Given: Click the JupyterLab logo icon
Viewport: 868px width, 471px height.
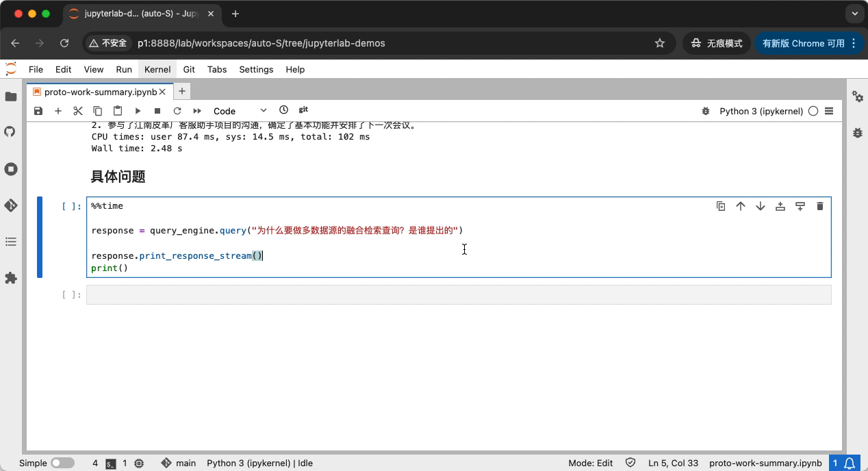Looking at the screenshot, I should 11,69.
